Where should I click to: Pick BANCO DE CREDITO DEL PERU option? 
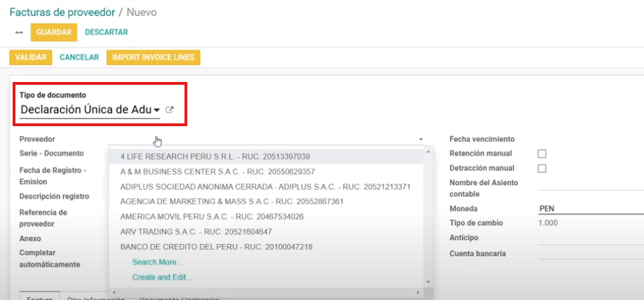tap(216, 247)
